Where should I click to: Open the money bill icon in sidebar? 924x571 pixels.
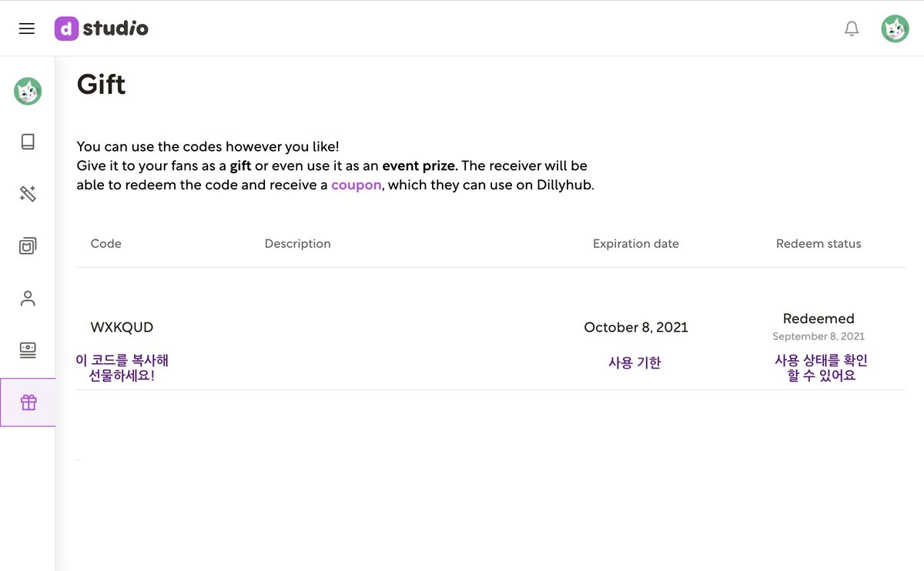[x=28, y=350]
